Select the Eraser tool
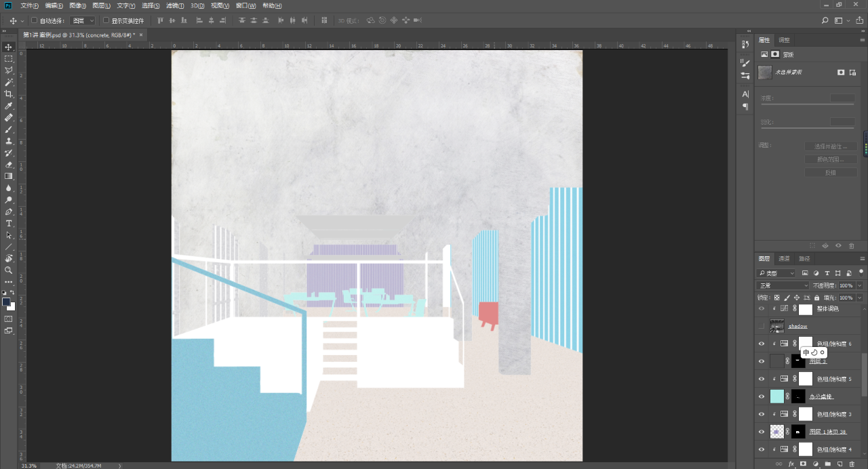The width and height of the screenshot is (868, 469). [x=9, y=165]
